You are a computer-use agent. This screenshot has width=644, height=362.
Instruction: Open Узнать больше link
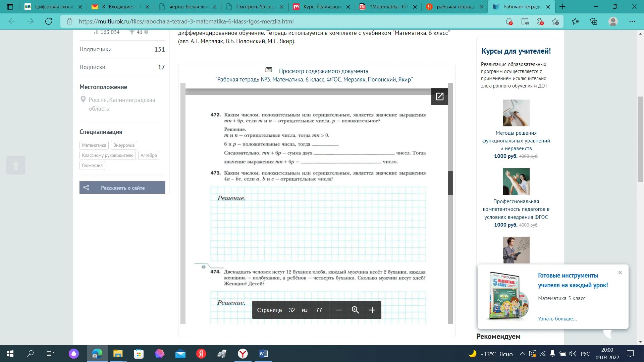557,318
